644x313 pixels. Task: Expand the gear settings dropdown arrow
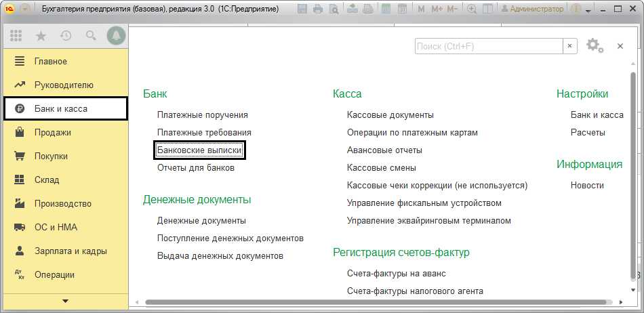[601, 49]
